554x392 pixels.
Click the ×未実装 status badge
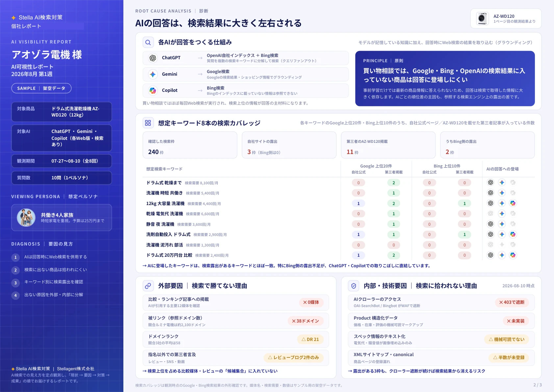tap(516, 321)
